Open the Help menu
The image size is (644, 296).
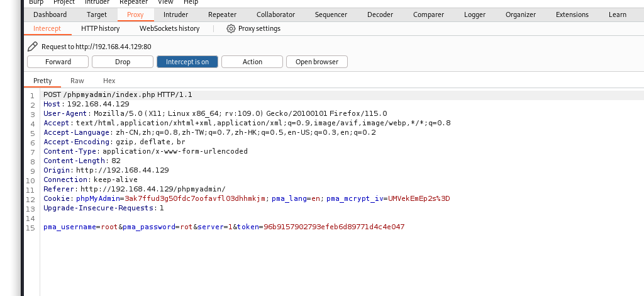click(x=191, y=3)
